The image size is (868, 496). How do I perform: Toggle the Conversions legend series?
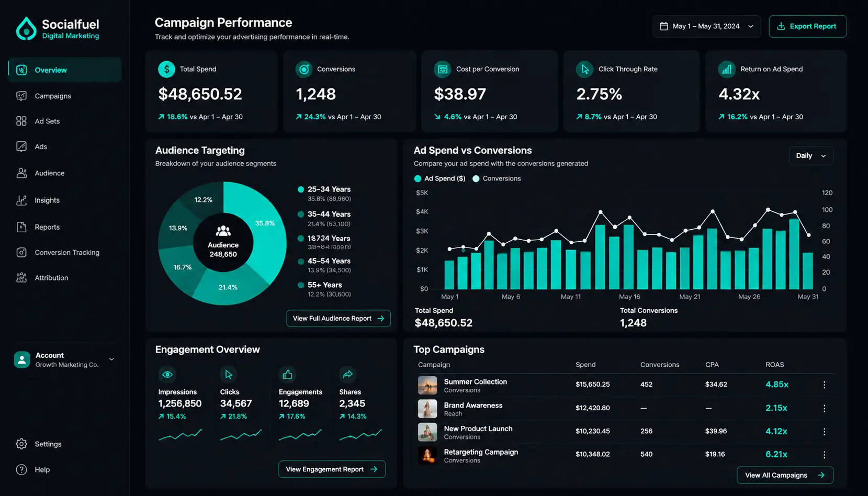coord(497,178)
